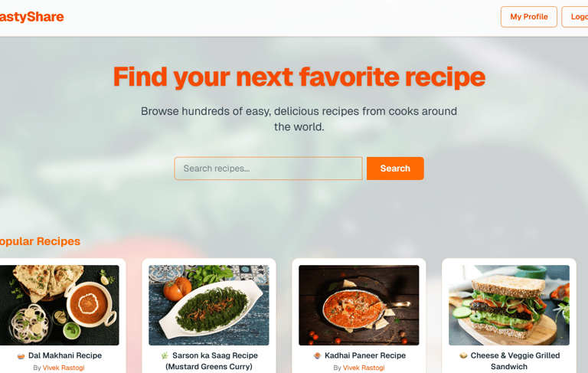588x373 pixels.
Task: Open the Grilled Sandwich photo
Action: point(509,305)
